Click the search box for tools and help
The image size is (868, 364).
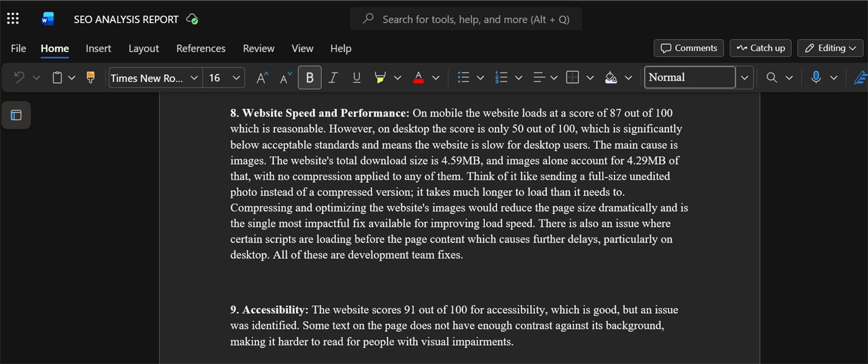[x=466, y=19]
